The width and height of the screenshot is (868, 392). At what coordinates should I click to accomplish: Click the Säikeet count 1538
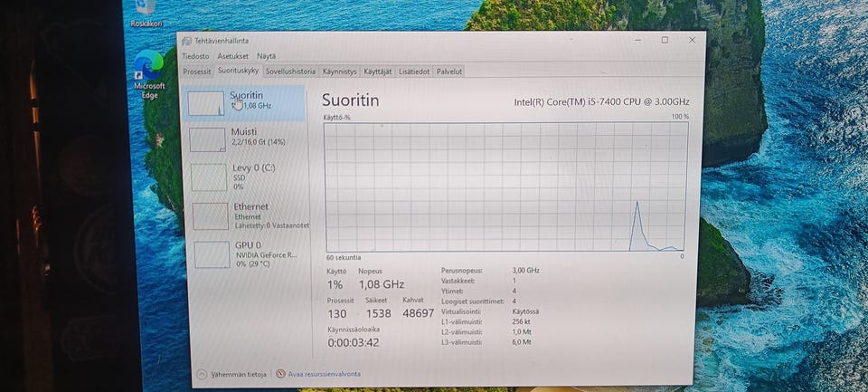[x=378, y=314]
